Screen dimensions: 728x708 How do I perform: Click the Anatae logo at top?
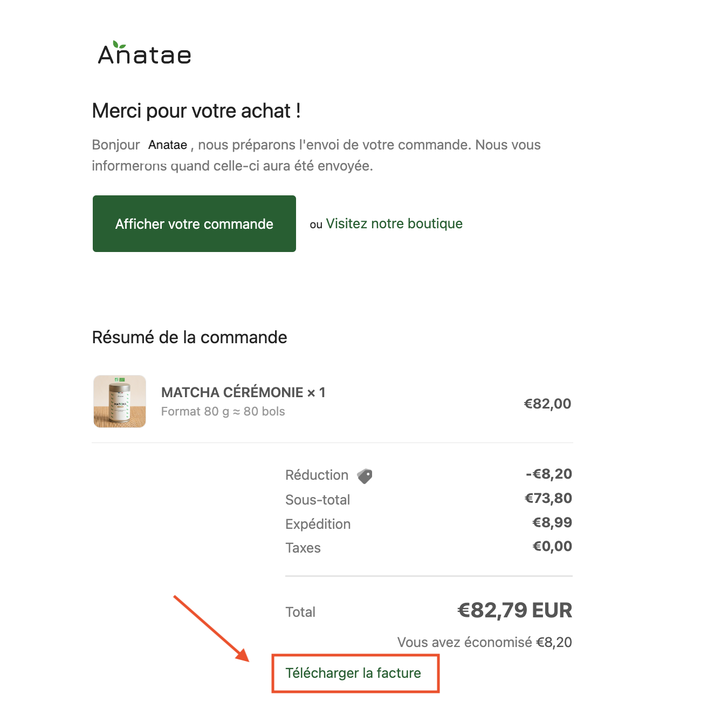click(145, 54)
